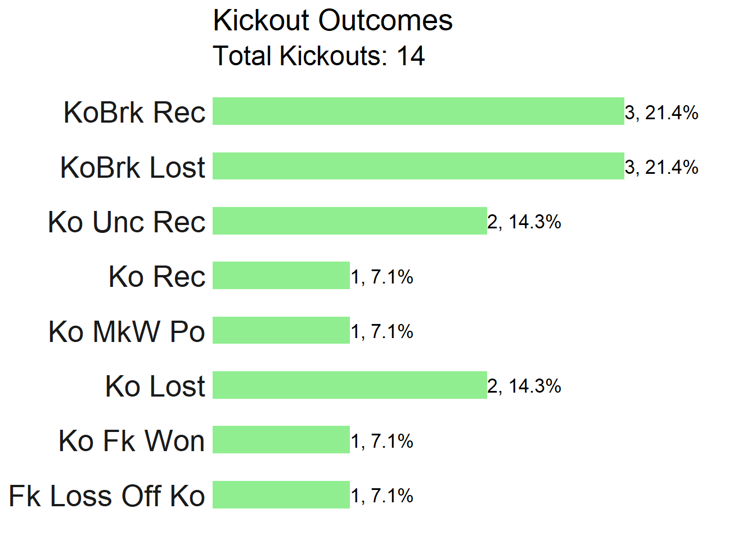Image resolution: width=756 pixels, height=540 pixels.
Task: Select the Ko Rec bar
Action: 281,276
